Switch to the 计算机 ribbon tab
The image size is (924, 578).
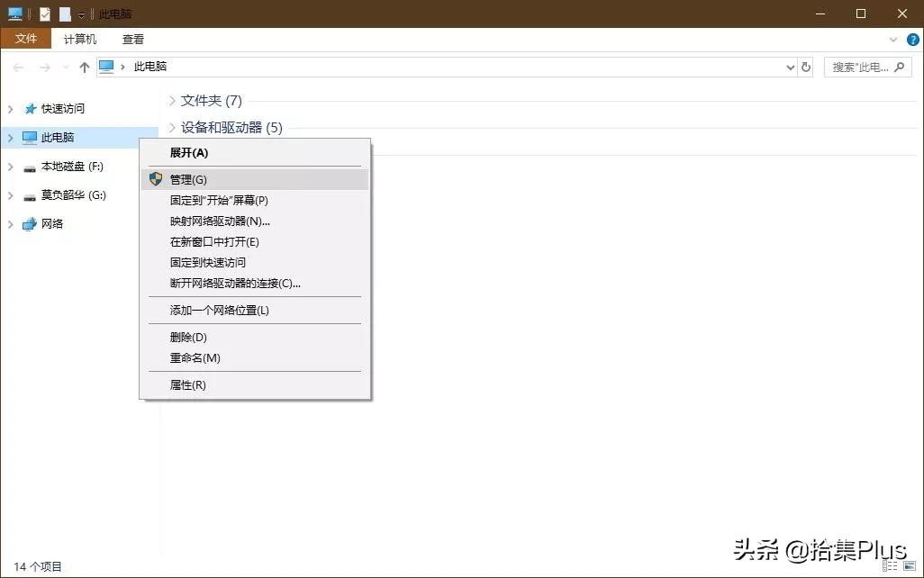click(x=79, y=39)
